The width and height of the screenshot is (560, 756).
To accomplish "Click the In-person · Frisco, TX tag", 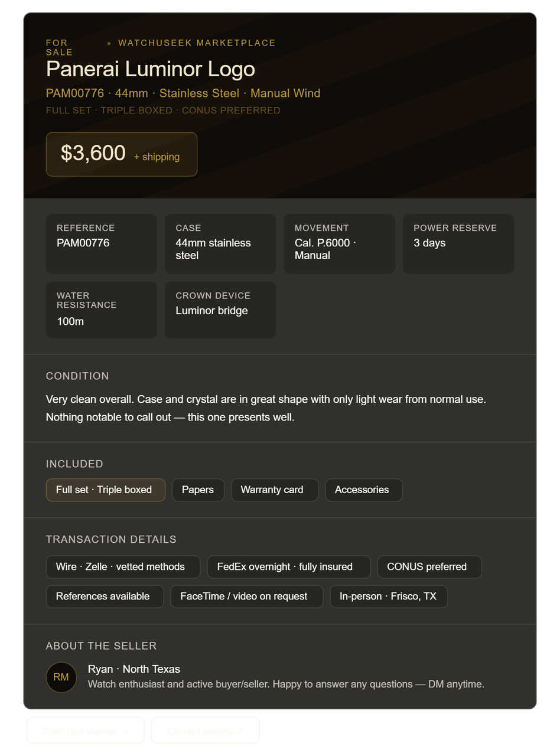I will click(x=389, y=597).
